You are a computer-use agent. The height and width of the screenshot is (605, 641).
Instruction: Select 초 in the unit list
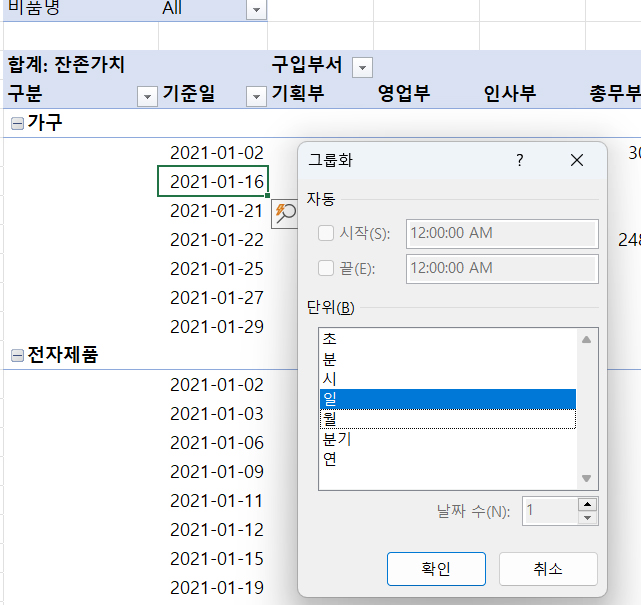point(330,339)
